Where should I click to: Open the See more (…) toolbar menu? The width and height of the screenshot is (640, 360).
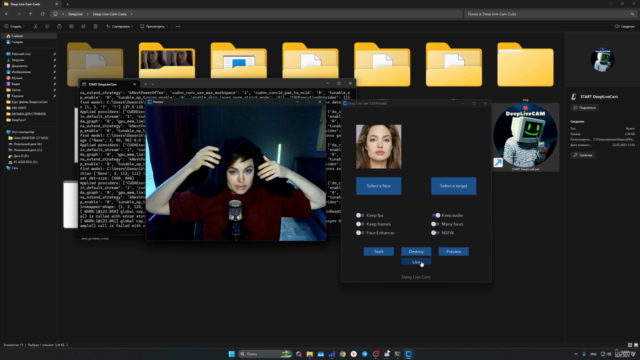pos(178,26)
